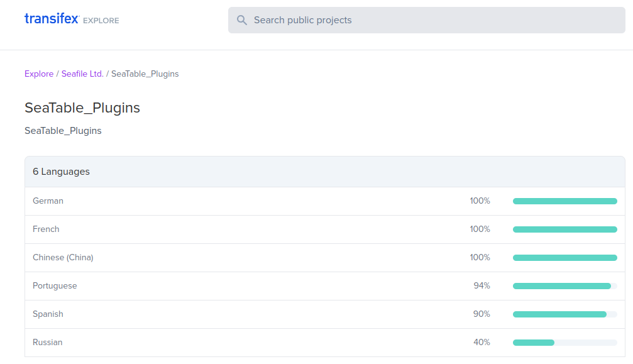
Task: Click the search magnifier icon
Action: [241, 20]
